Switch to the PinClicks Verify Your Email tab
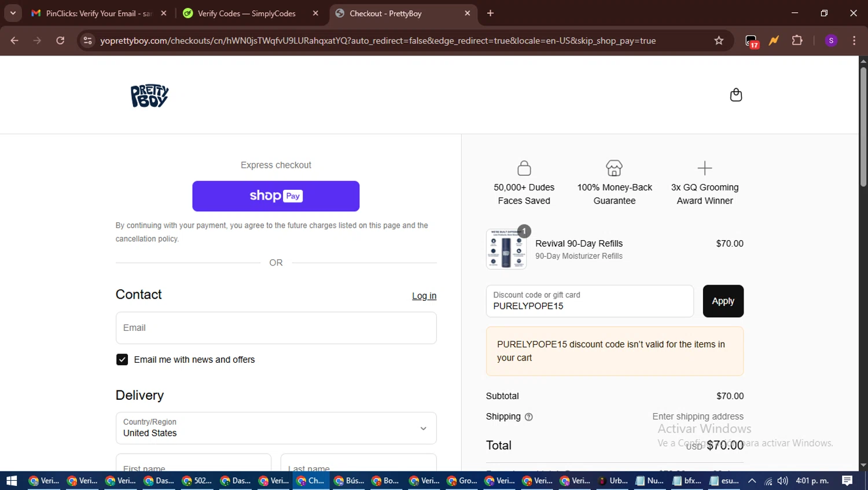This screenshot has height=490, width=868. tap(99, 13)
